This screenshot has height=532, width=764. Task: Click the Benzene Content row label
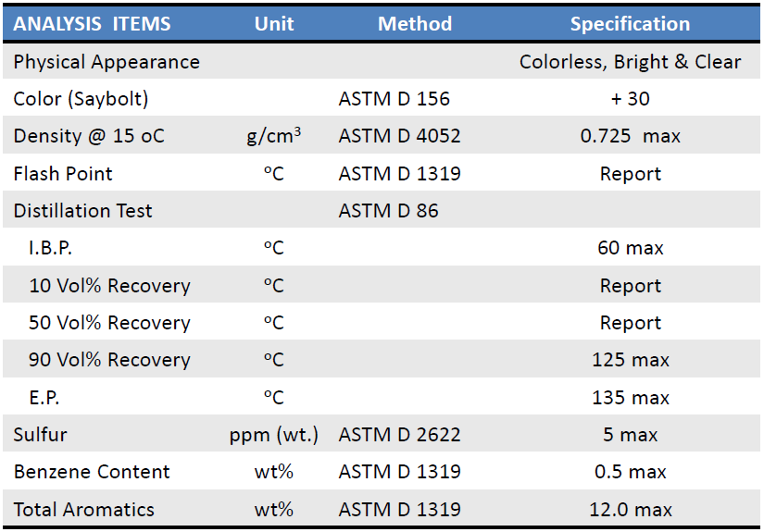click(x=92, y=472)
